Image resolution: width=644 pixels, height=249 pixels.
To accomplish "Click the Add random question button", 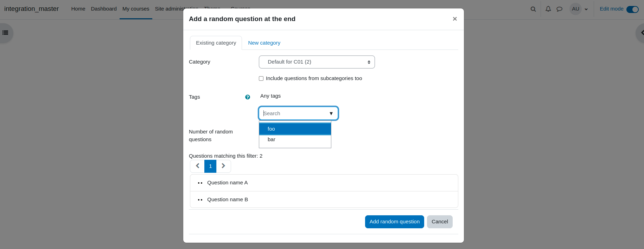I will [x=395, y=222].
